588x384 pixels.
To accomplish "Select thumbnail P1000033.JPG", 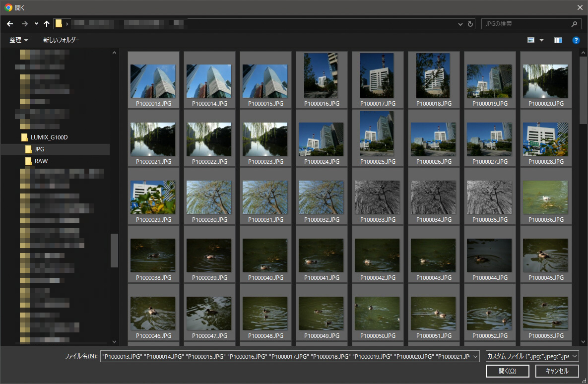I will pos(378,196).
